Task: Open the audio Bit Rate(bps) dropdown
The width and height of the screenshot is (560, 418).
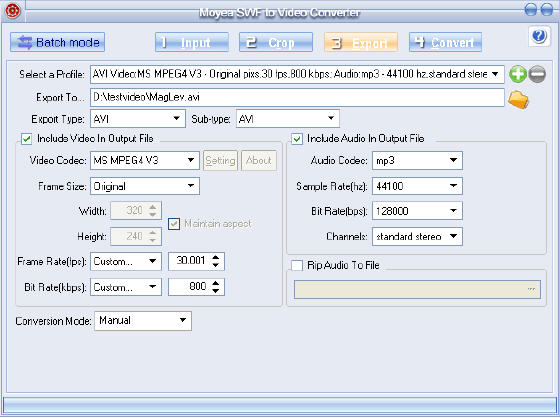Action: tap(417, 211)
